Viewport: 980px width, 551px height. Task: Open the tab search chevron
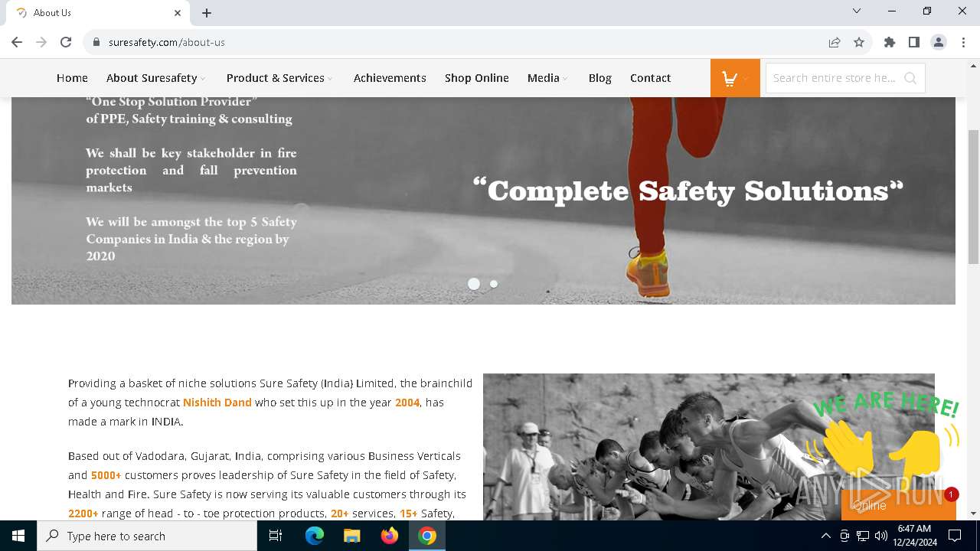(x=857, y=11)
